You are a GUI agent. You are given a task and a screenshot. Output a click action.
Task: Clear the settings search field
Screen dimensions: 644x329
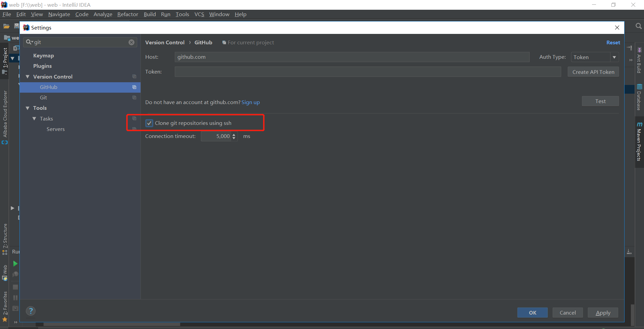click(x=131, y=42)
